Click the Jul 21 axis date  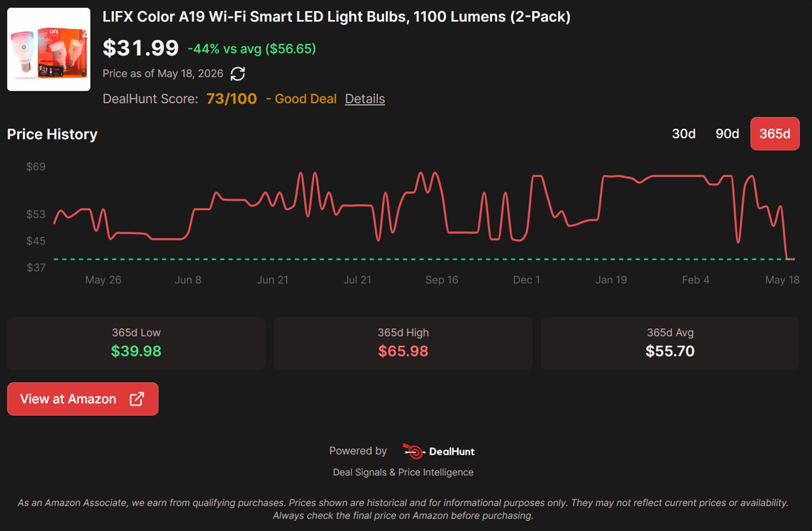(x=357, y=280)
